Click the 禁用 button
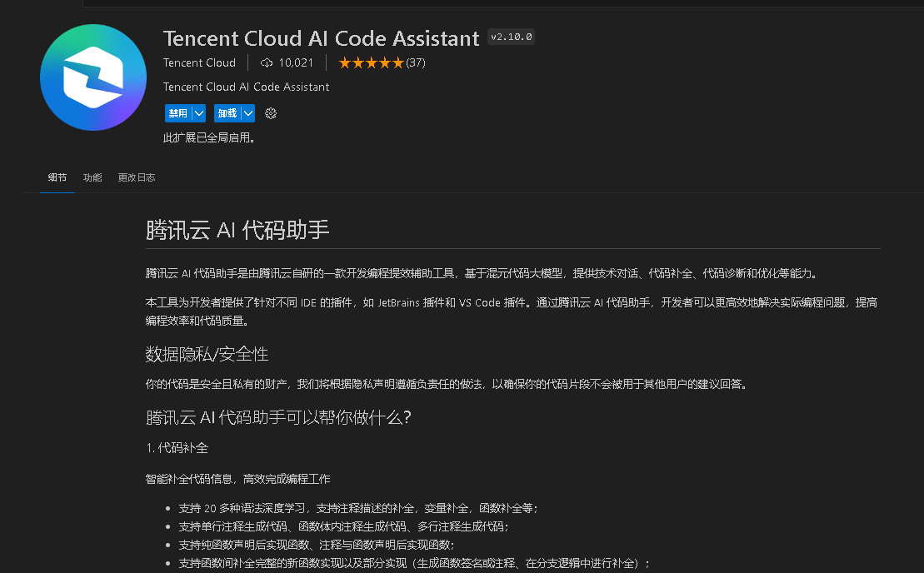 [178, 113]
